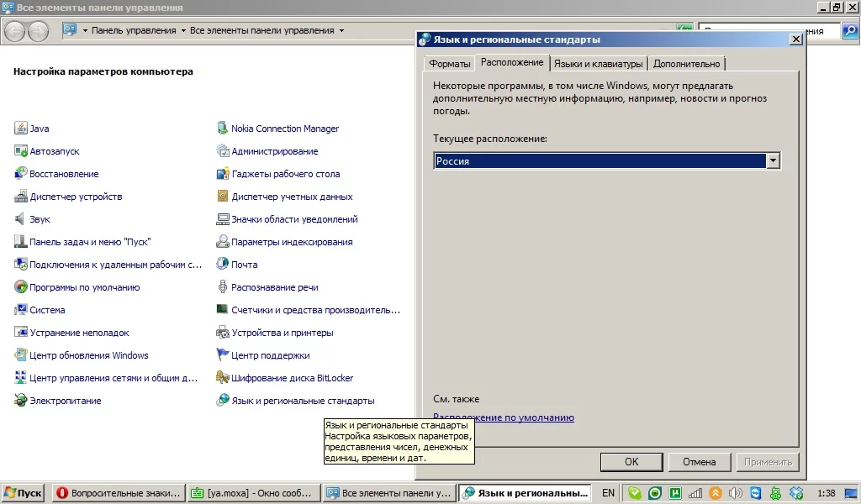Image resolution: width=861 pixels, height=504 pixels.
Task: Select the Расположение tab
Action: [x=512, y=62]
